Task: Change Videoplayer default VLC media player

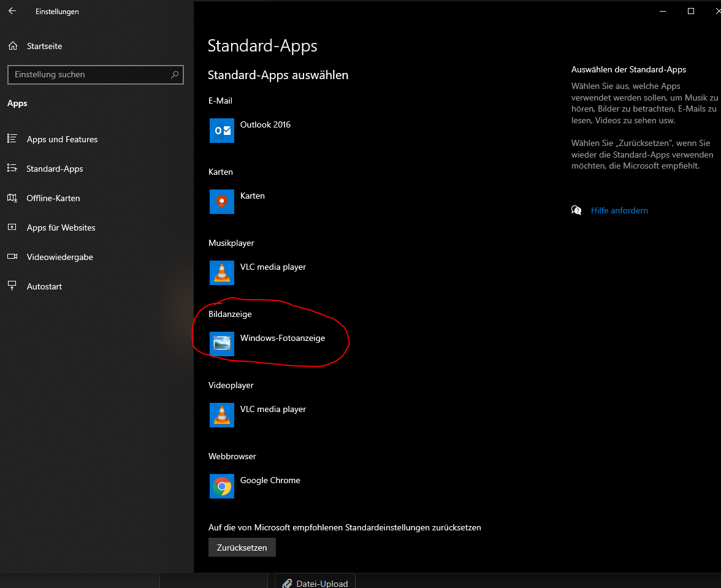Action: click(x=273, y=409)
